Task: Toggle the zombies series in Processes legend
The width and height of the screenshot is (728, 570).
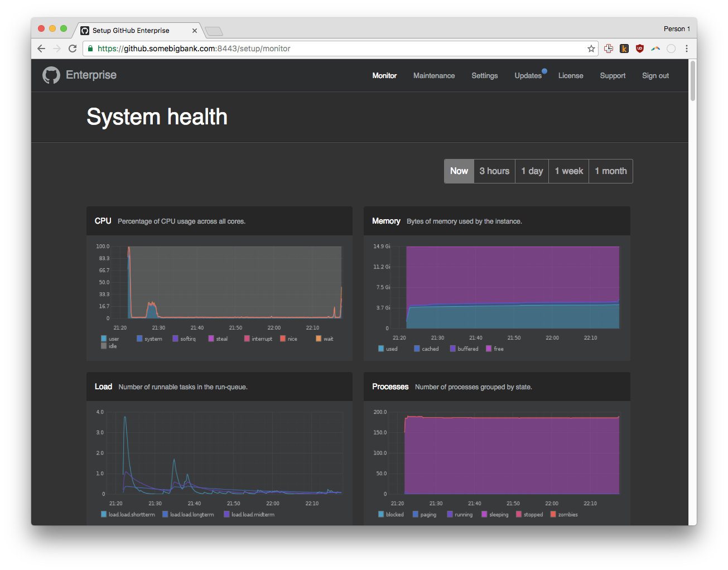Action: pos(564,514)
